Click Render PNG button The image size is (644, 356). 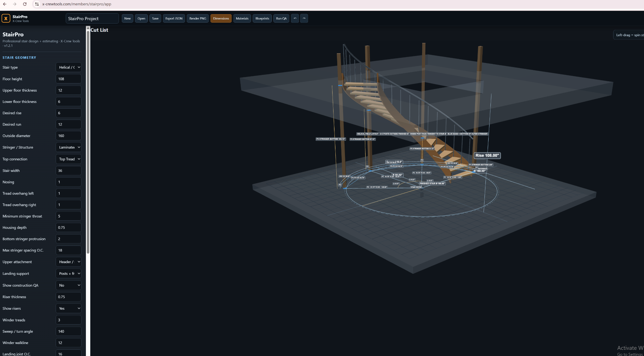pyautogui.click(x=198, y=18)
